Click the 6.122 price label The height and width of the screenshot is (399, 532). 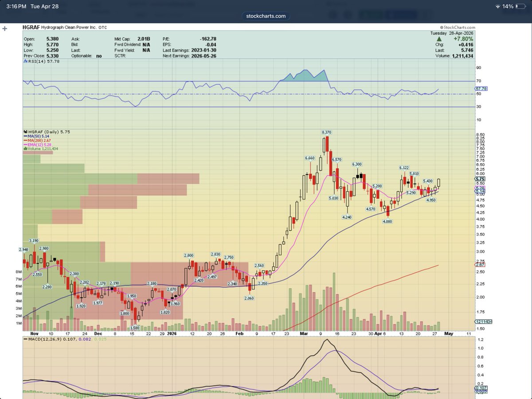403,168
